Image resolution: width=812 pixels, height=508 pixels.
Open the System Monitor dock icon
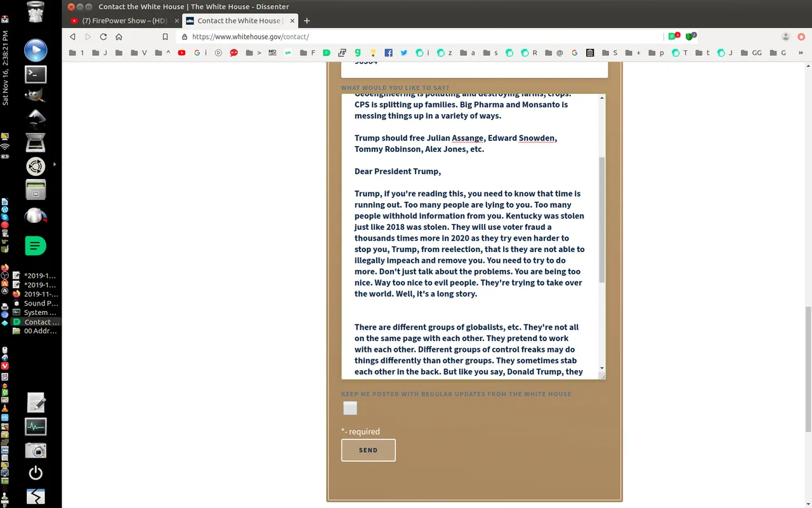(36, 427)
